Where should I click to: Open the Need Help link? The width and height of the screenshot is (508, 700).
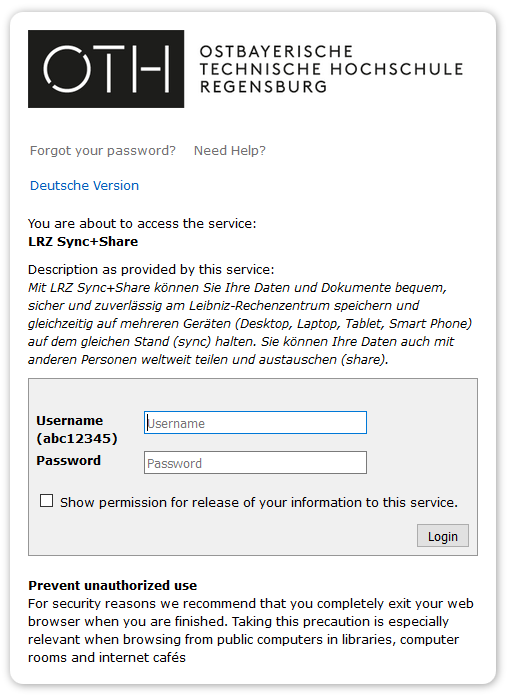point(229,150)
